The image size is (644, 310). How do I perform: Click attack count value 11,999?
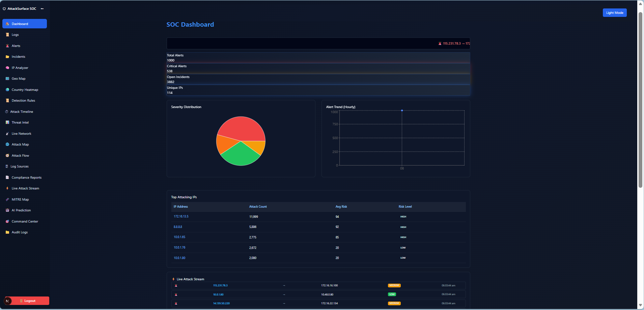coord(254,217)
